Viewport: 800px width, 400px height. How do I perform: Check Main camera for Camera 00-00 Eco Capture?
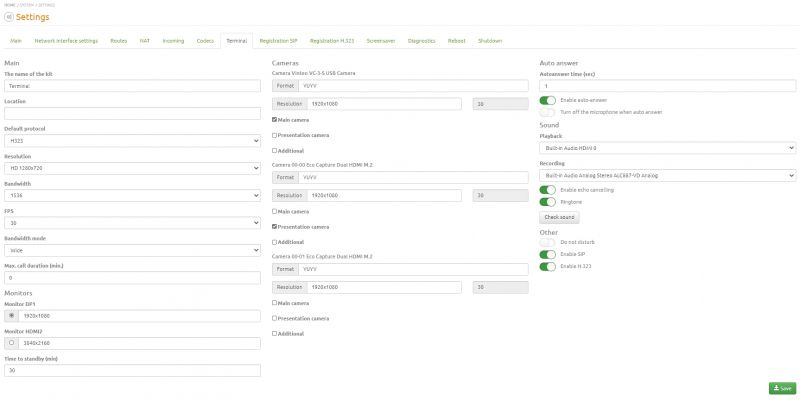pos(274,211)
